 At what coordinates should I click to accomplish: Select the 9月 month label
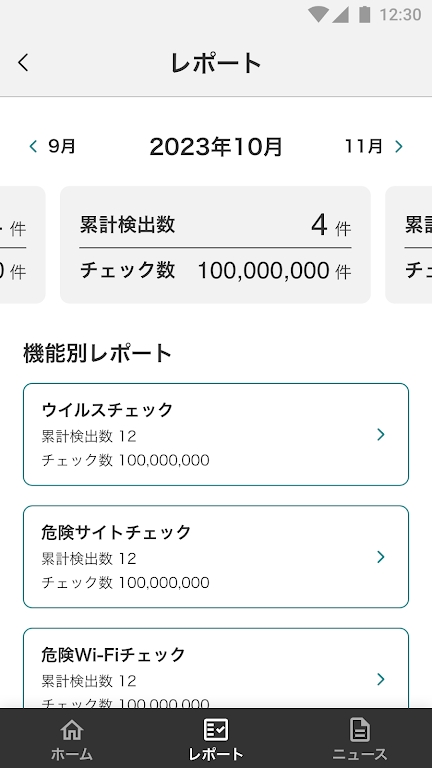pyautogui.click(x=62, y=146)
